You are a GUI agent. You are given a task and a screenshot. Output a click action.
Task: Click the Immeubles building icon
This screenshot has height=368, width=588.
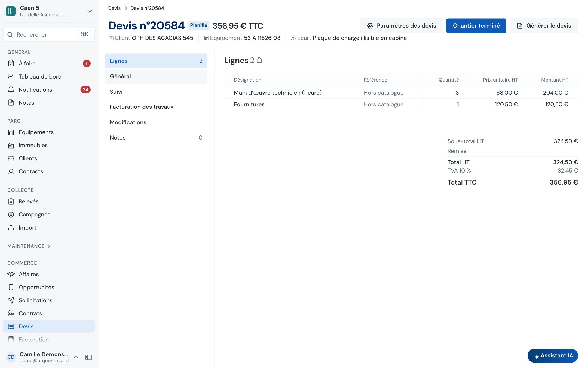click(x=11, y=145)
